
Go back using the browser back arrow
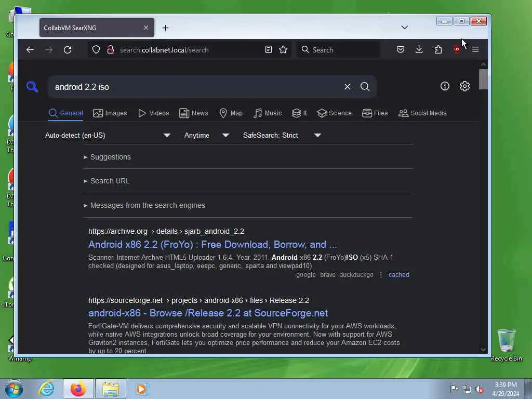[30, 50]
